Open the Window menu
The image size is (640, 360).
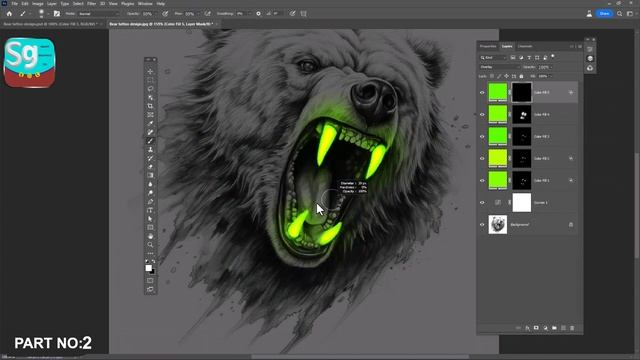pos(145,4)
